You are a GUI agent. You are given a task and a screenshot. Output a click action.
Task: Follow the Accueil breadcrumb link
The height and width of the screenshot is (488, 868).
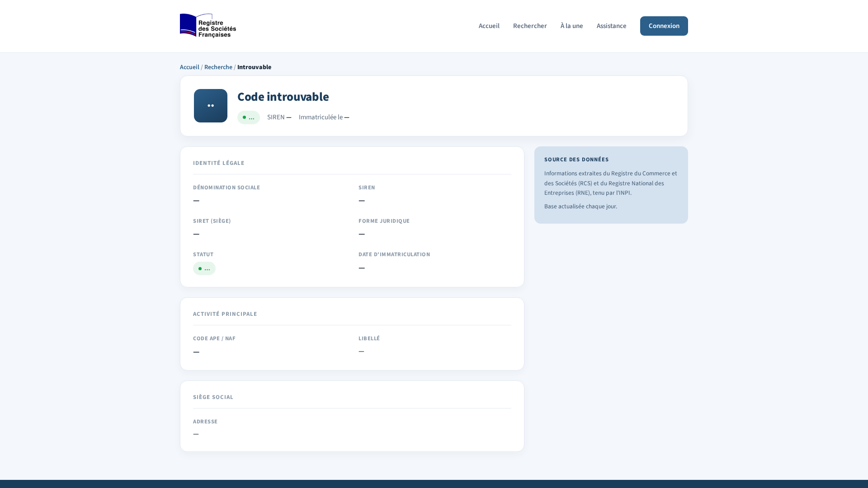(x=189, y=67)
